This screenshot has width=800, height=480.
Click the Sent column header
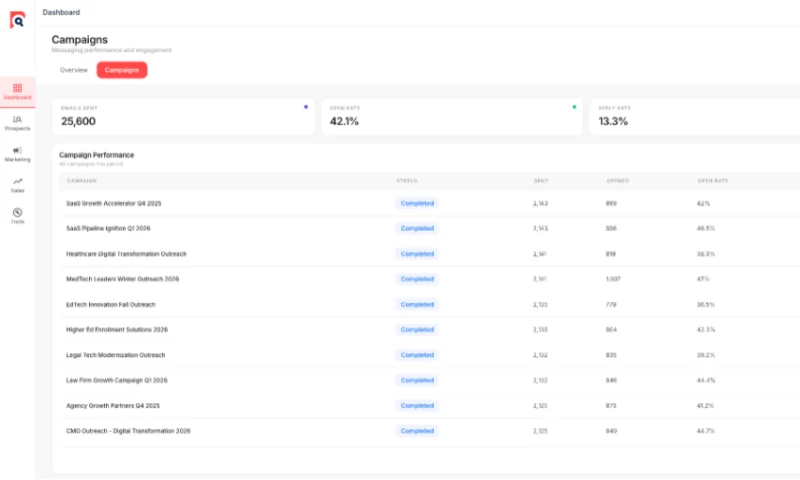(x=541, y=181)
